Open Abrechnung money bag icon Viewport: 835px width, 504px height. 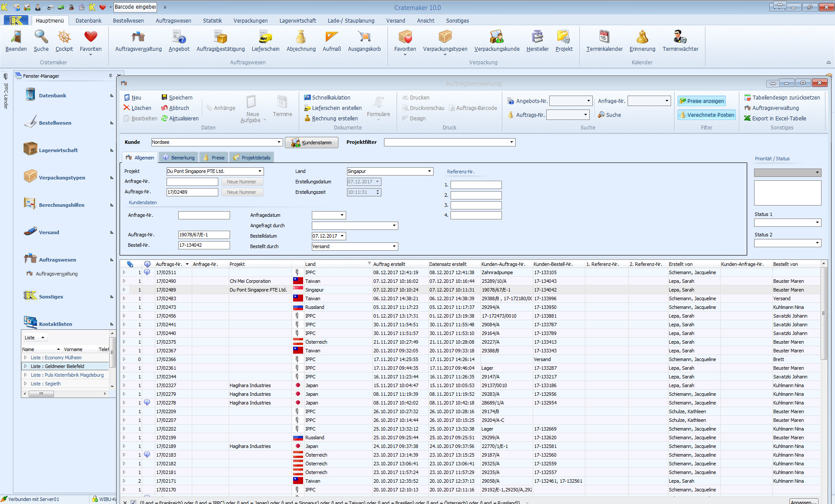[x=301, y=41]
